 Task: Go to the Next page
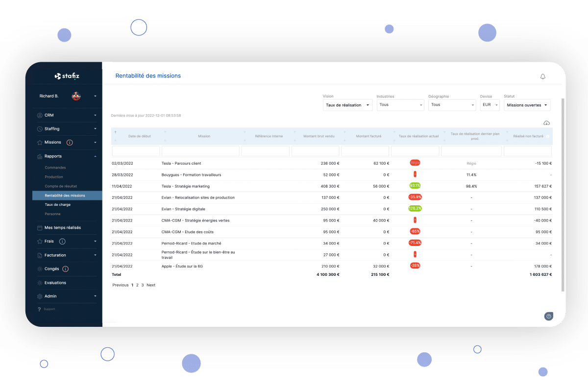151,285
